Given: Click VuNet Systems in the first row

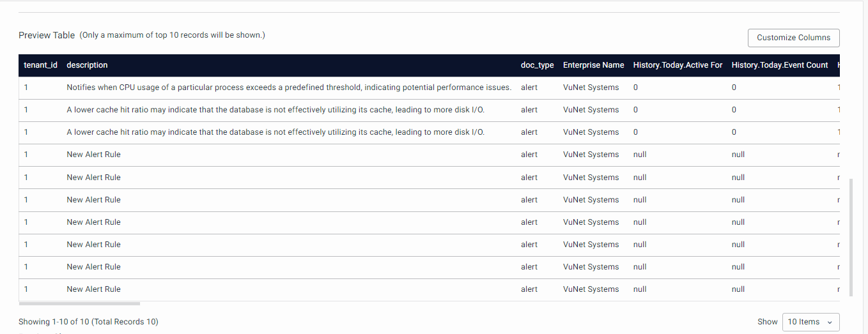Looking at the screenshot, I should 591,87.
